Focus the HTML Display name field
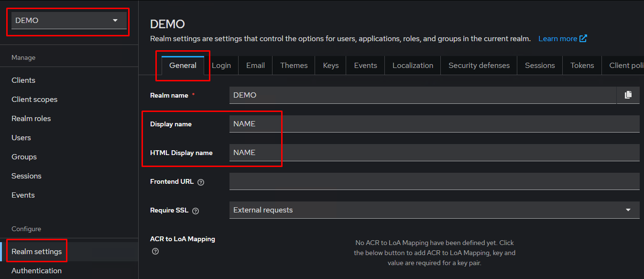The height and width of the screenshot is (279, 644). pos(434,153)
